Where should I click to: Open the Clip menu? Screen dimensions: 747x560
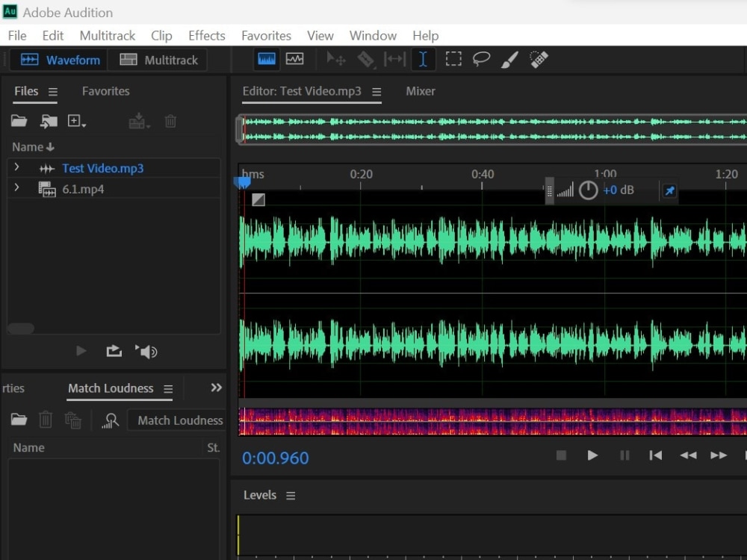point(161,36)
